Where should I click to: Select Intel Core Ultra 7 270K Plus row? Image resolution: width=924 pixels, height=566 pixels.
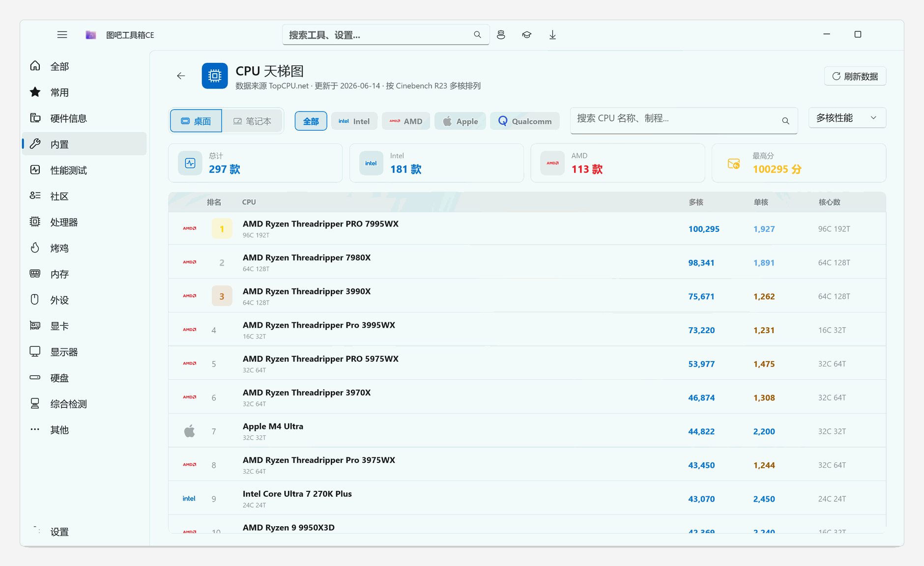click(x=527, y=498)
